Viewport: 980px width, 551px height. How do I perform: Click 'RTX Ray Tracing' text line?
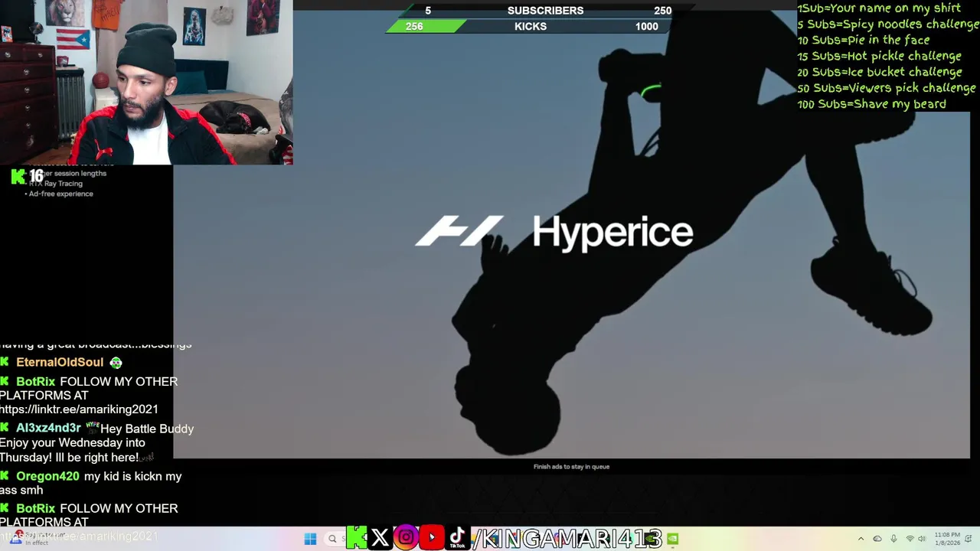(x=55, y=184)
